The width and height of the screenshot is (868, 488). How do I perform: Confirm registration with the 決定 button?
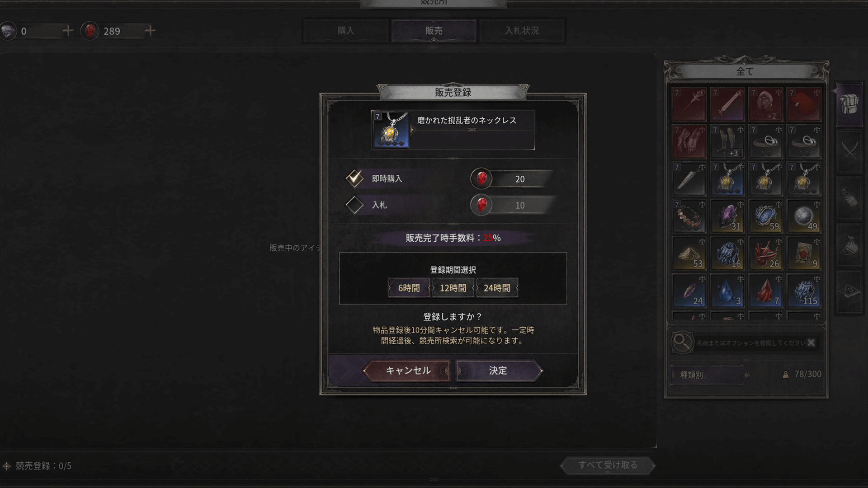tap(498, 371)
